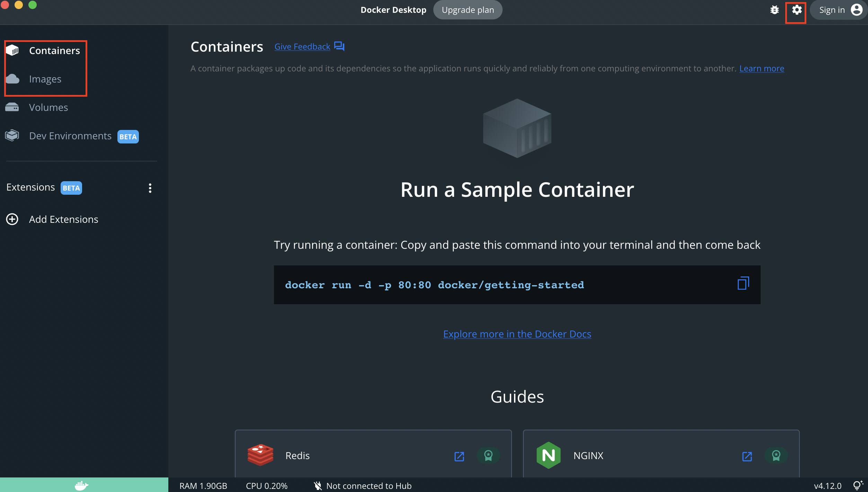Viewport: 868px width, 492px height.
Task: Open NGINX guide external link icon
Action: 747,456
